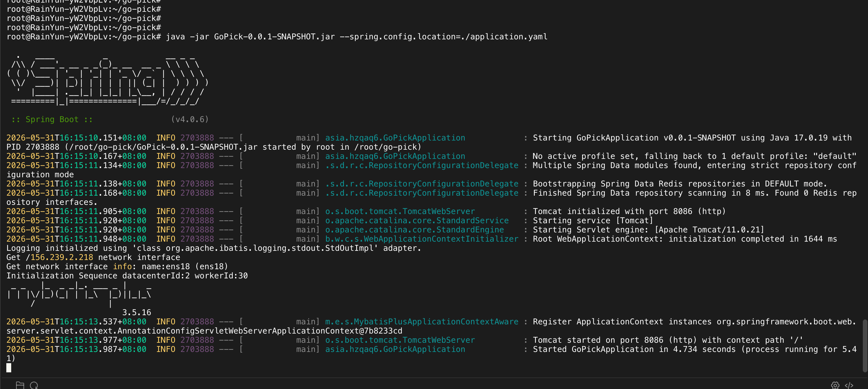Click o.s.boot.tomcat.TomcatWebServer logger name on first occurrence
This screenshot has width=868, height=389.
click(400, 211)
